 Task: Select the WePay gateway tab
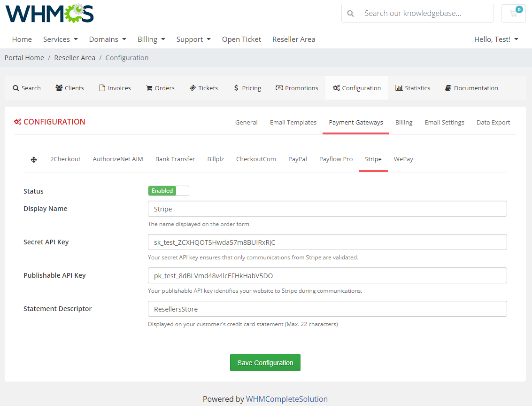[403, 159]
